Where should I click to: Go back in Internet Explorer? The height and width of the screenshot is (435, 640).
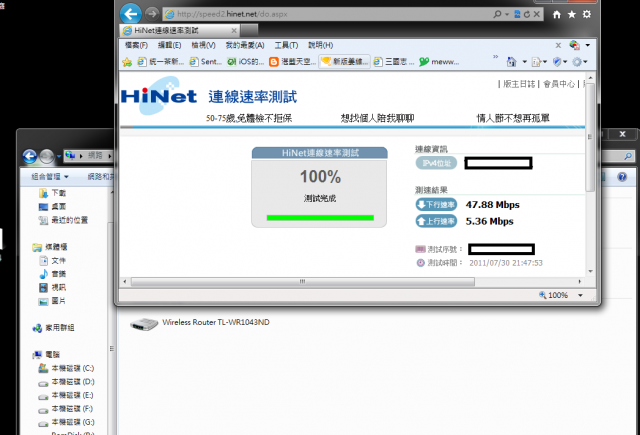[131, 14]
